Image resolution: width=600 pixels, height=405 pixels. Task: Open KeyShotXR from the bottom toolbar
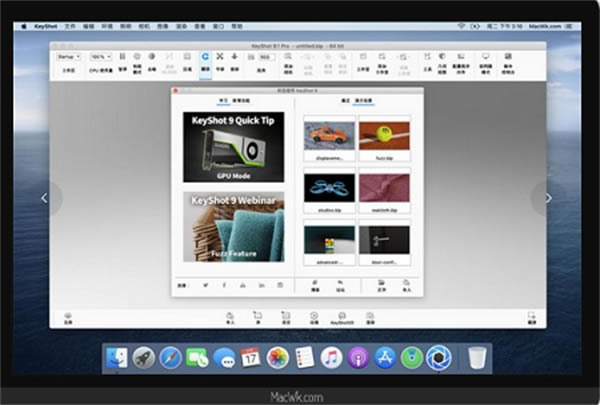pos(342,318)
